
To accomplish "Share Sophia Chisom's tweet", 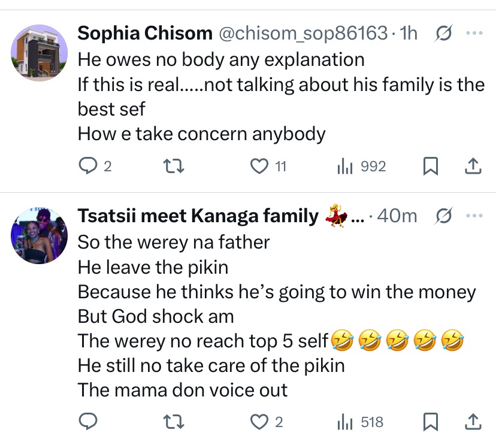I will tap(473, 166).
